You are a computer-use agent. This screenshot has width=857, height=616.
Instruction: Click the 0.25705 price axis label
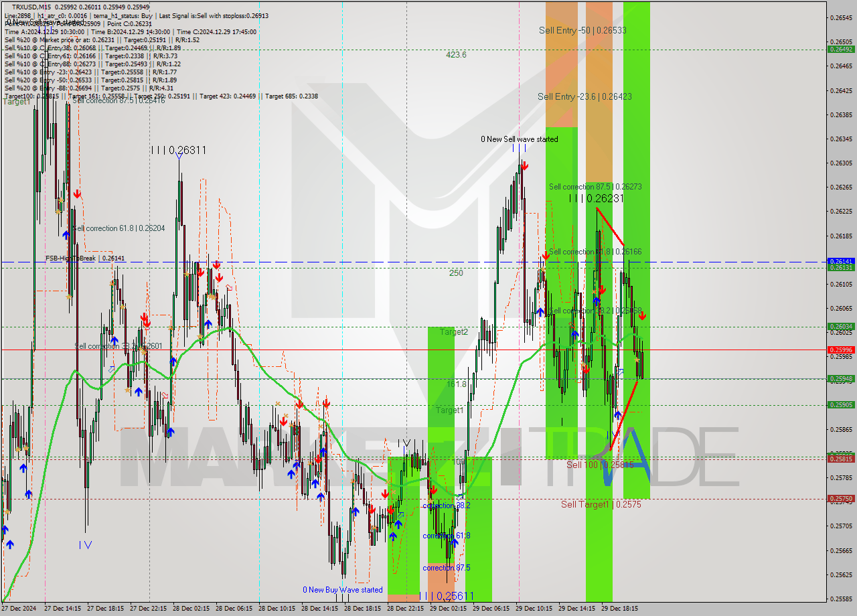tap(842, 526)
